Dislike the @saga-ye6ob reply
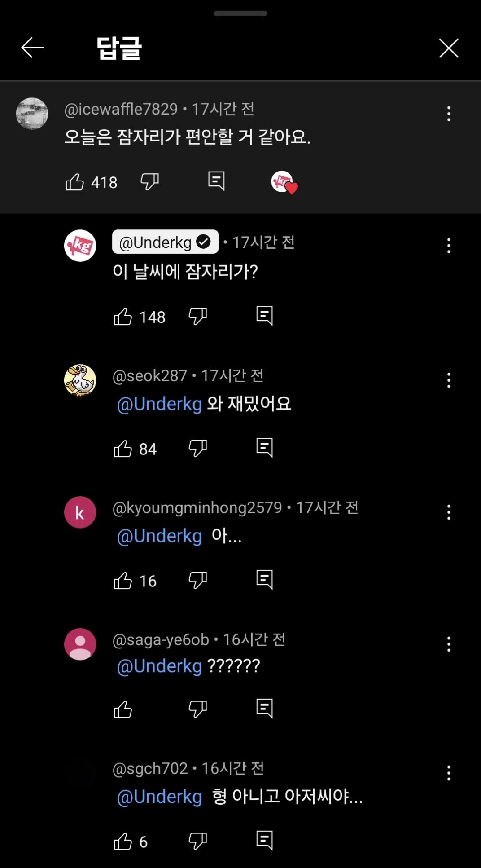The image size is (481, 868). [x=197, y=709]
